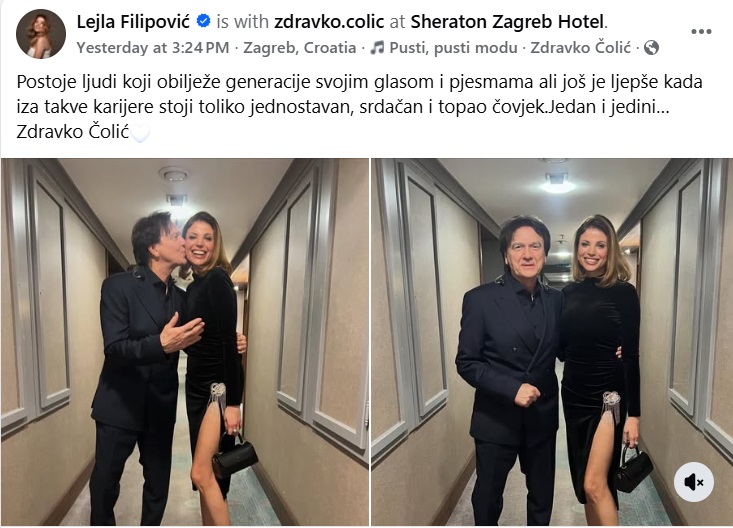733x528 pixels.
Task: Open the Pusti, pusti modu song link
Action: click(x=453, y=48)
